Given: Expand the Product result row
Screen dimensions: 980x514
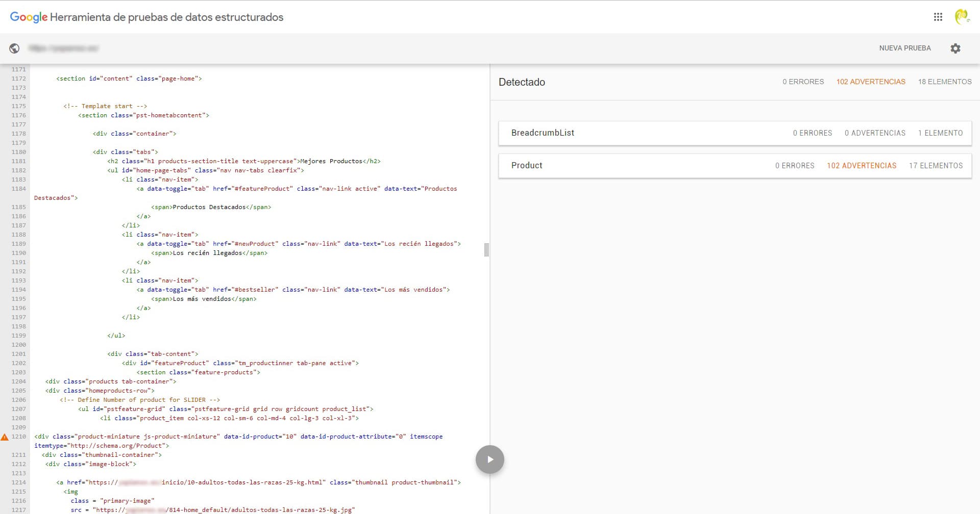Looking at the screenshot, I should point(527,166).
